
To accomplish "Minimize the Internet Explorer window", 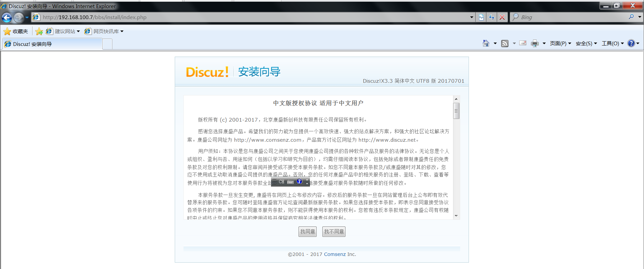I will [x=605, y=5].
